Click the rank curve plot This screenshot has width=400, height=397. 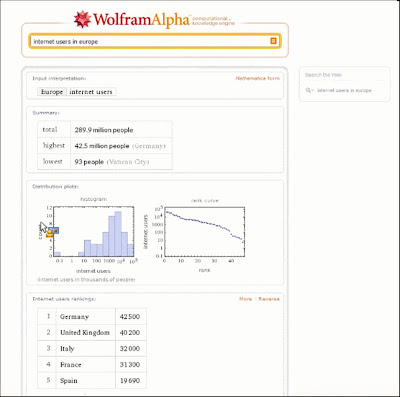(204, 232)
